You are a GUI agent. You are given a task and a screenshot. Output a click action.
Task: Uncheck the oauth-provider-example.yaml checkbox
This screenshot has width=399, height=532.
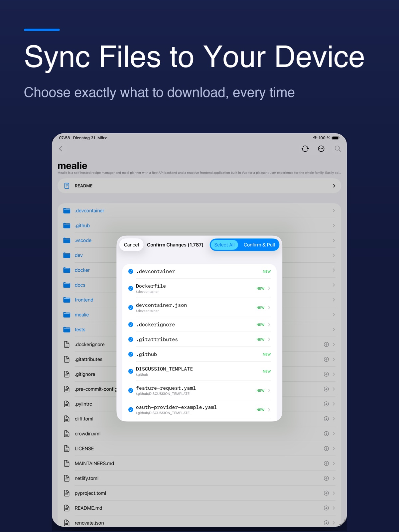click(x=131, y=410)
